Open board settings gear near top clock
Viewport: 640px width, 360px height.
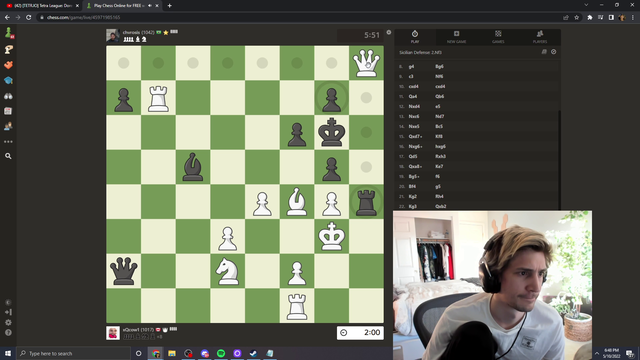click(389, 32)
